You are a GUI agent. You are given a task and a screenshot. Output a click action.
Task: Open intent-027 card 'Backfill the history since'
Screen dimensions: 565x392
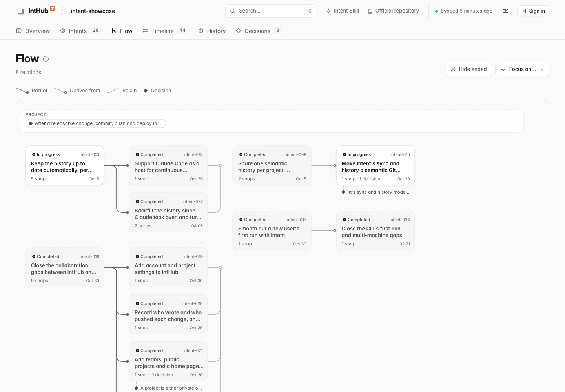click(168, 212)
